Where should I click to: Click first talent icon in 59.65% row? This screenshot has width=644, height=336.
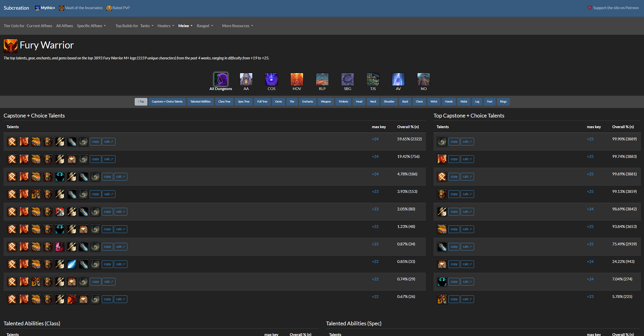click(x=12, y=142)
